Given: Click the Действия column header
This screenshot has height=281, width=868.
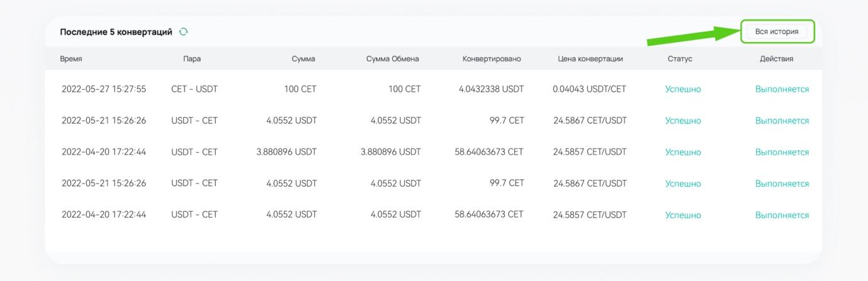Looking at the screenshot, I should coord(776,58).
